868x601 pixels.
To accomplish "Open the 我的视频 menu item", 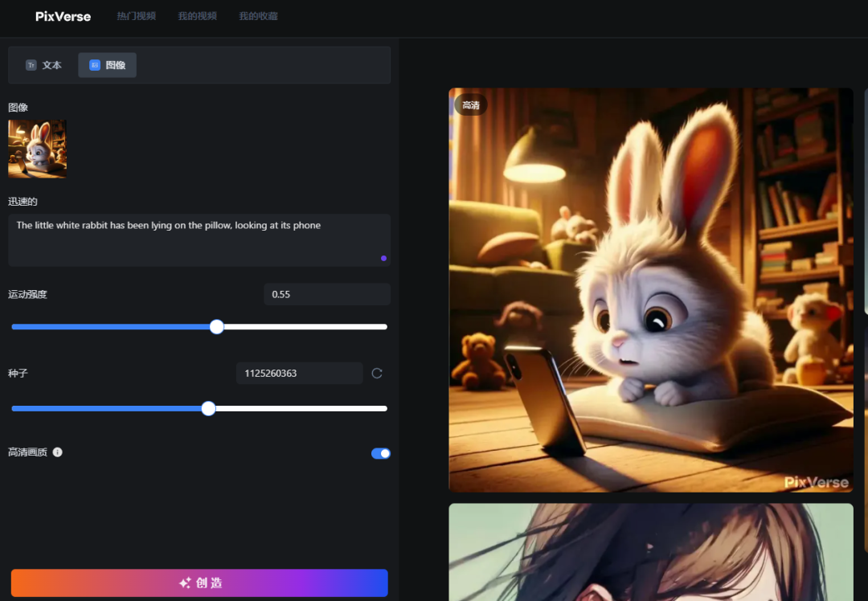I will [197, 15].
